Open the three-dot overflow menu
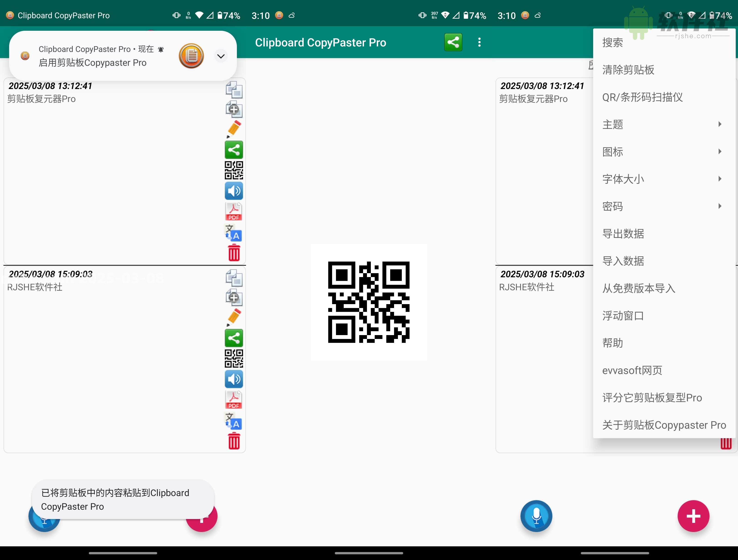Image resolution: width=738 pixels, height=560 pixels. pos(479,42)
